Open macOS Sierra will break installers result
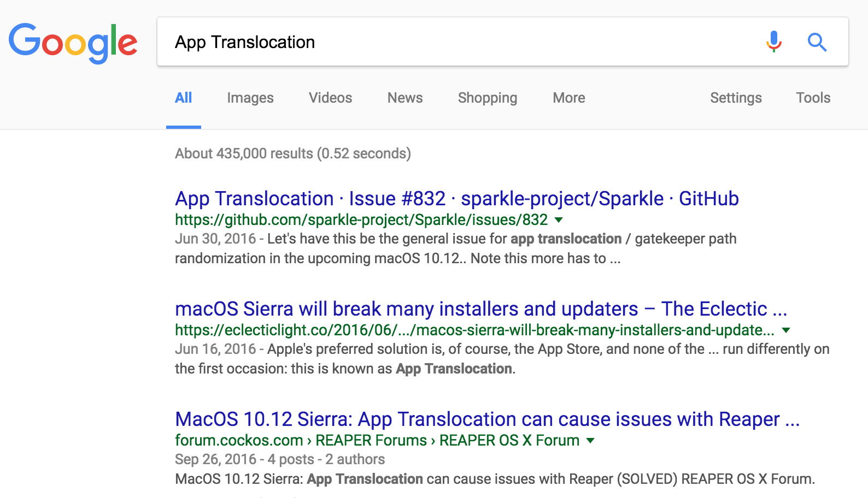The image size is (868, 498). click(481, 309)
